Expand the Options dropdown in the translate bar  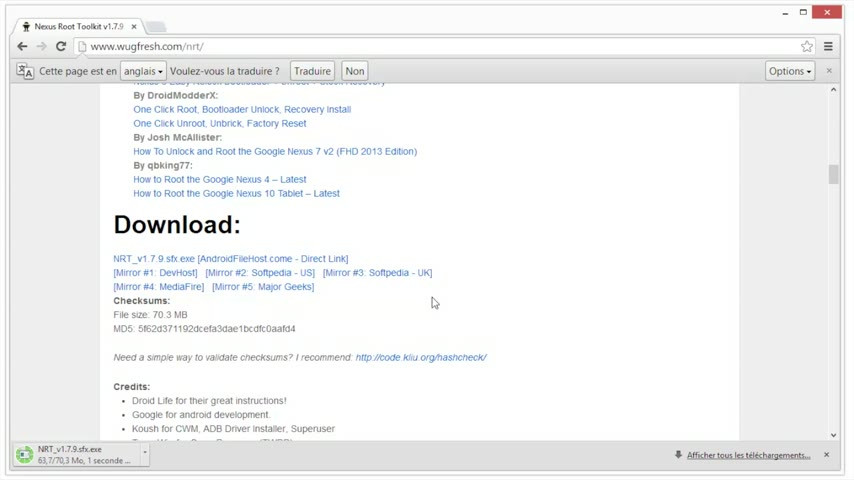click(790, 71)
